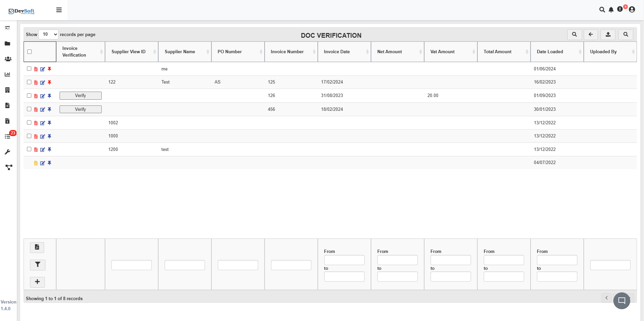Check the checkbox on the 1200 test row

pos(29,149)
